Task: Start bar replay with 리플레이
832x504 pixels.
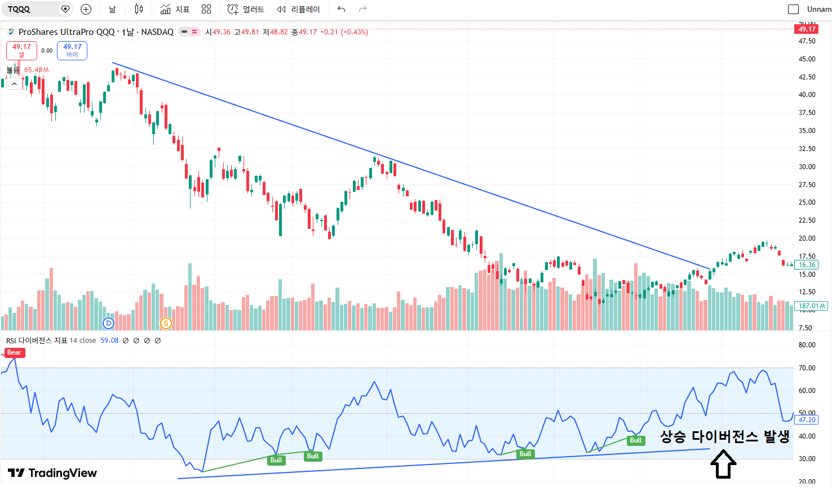Action: click(x=298, y=9)
